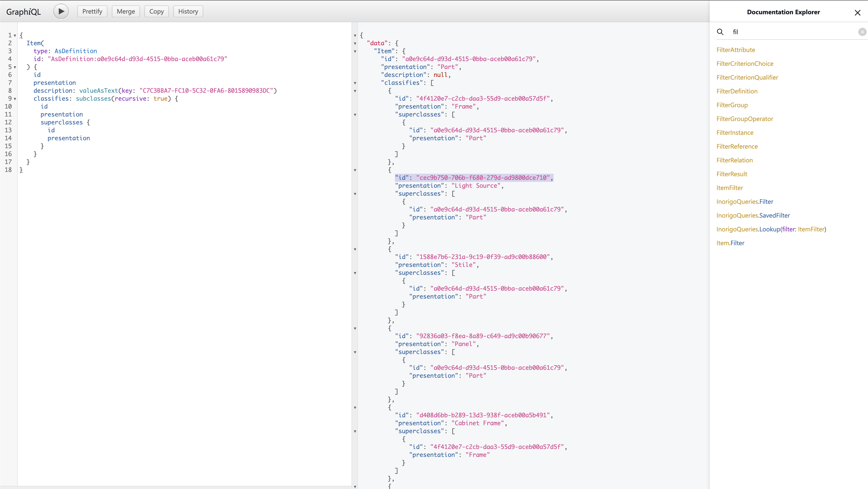The width and height of the screenshot is (868, 489).
Task: Collapse line 1 fold arrow in query editor
Action: point(15,36)
